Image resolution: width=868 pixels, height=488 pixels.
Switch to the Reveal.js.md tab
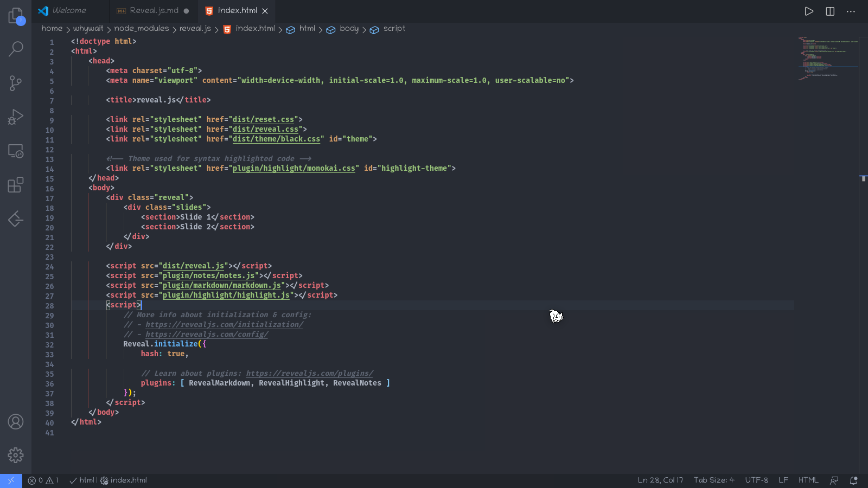coord(154,11)
